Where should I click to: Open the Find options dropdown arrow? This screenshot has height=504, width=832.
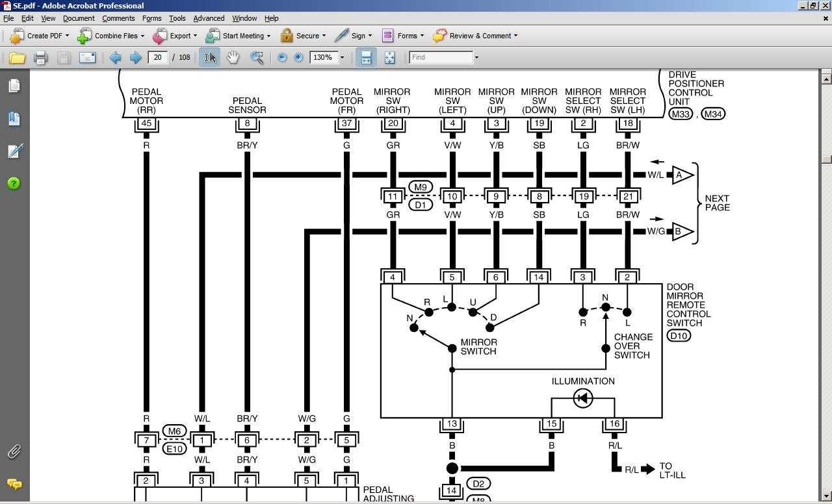point(476,58)
